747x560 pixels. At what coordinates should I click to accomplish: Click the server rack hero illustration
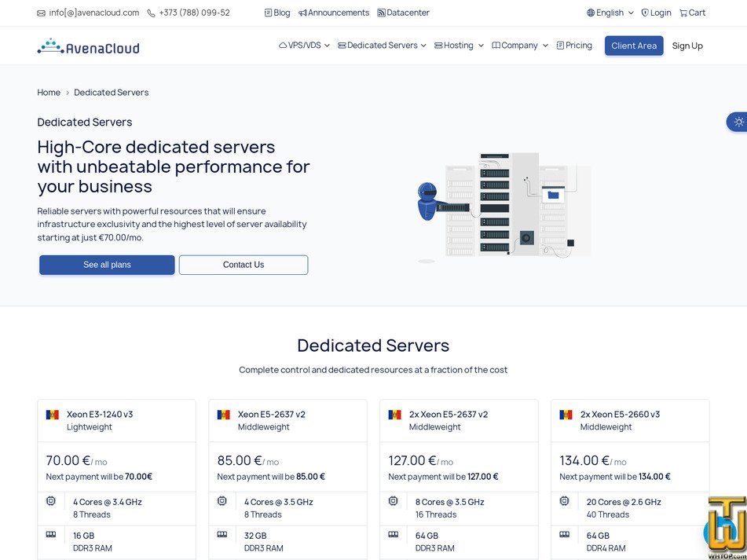tap(504, 207)
